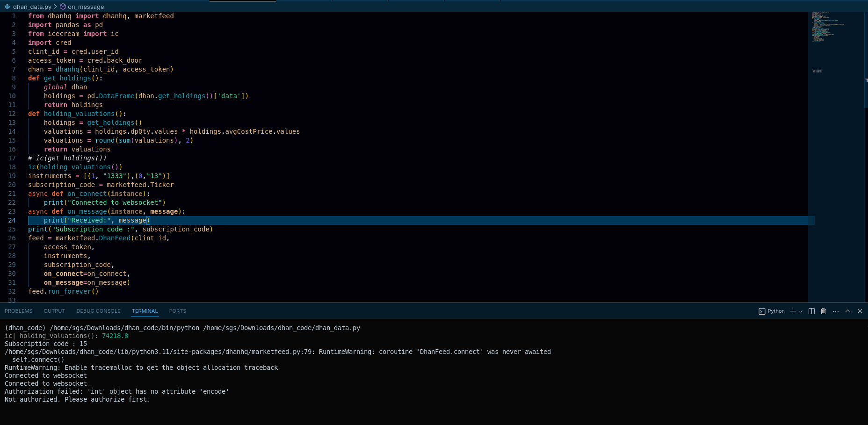Click the new terminal plus icon
The image size is (868, 425).
(x=793, y=311)
